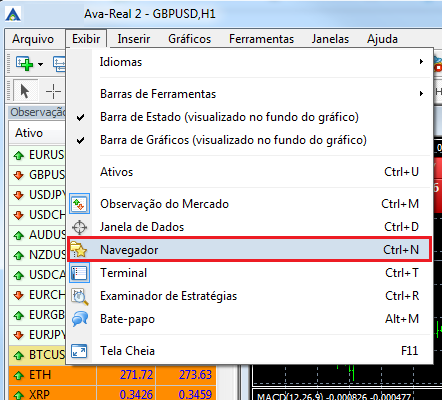Image resolution: width=442 pixels, height=400 pixels.
Task: Click the Tela Cheia fullscreen icon
Action: pos(79,351)
